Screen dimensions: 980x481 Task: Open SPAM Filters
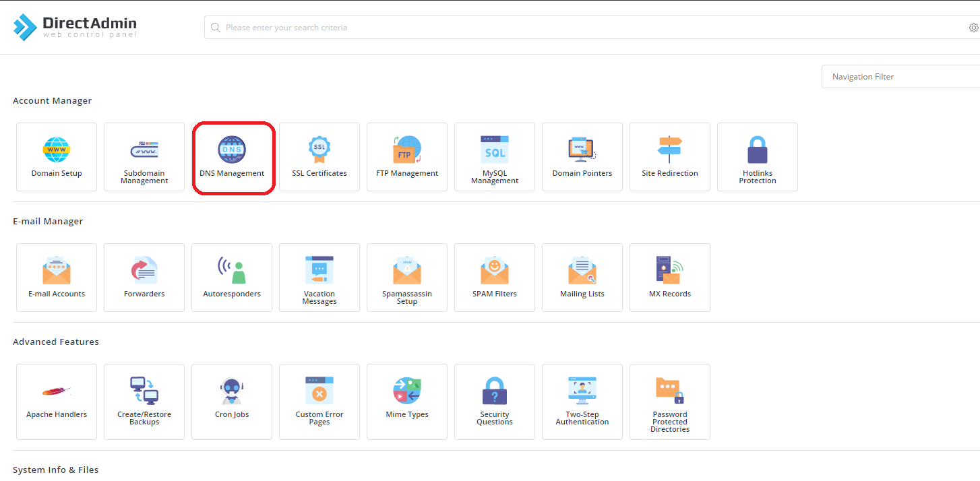[495, 278]
